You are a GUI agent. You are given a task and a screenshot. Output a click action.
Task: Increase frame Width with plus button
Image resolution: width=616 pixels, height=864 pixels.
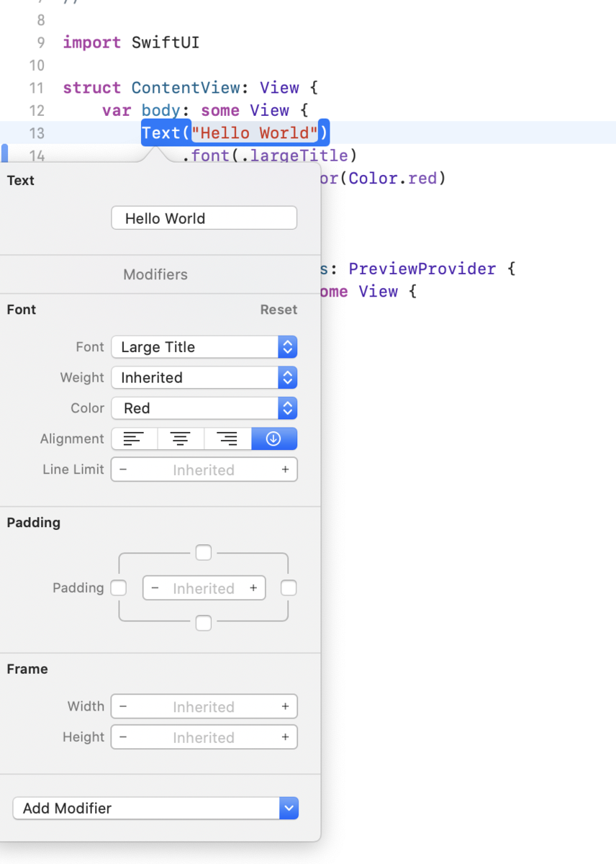click(x=285, y=706)
